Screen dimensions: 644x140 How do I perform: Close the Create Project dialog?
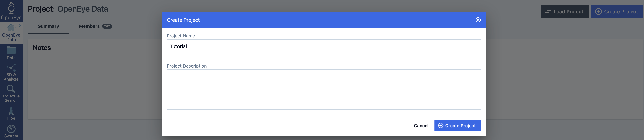(x=478, y=20)
